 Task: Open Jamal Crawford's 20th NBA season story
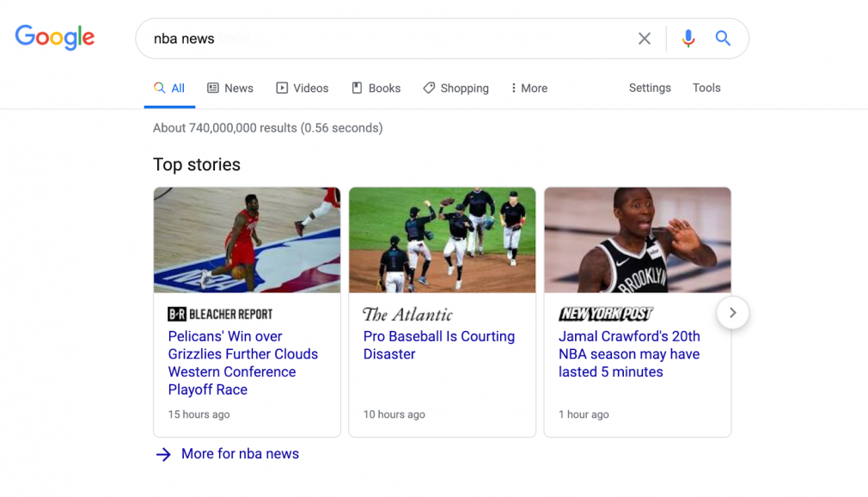tap(629, 354)
